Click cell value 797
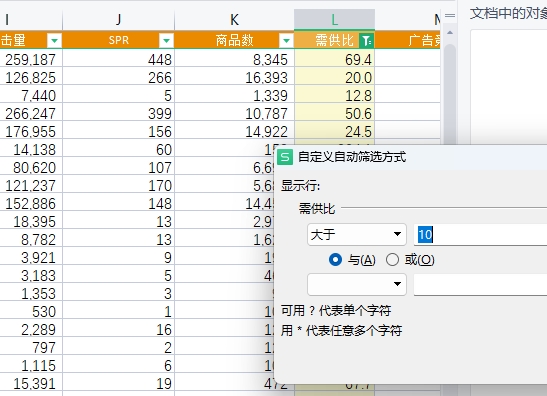This screenshot has height=396, width=547. pyautogui.click(x=44, y=348)
